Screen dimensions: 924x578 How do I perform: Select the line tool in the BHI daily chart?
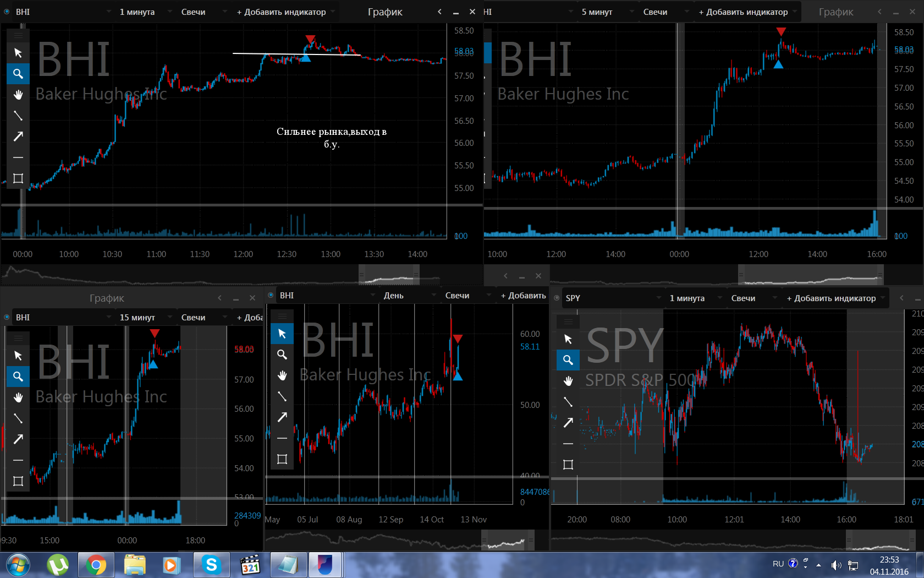(x=282, y=396)
